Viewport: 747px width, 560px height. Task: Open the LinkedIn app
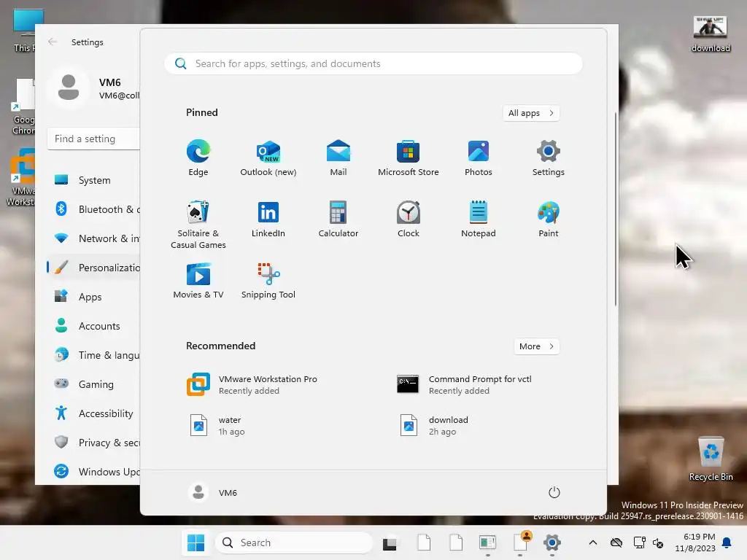(x=268, y=219)
